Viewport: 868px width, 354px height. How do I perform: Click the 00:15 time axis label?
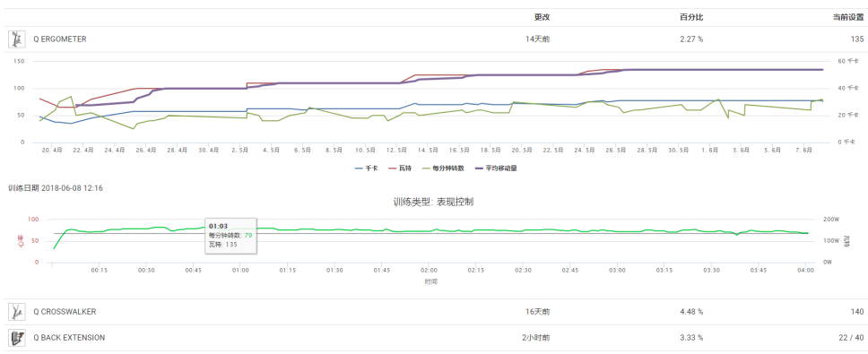(100, 271)
